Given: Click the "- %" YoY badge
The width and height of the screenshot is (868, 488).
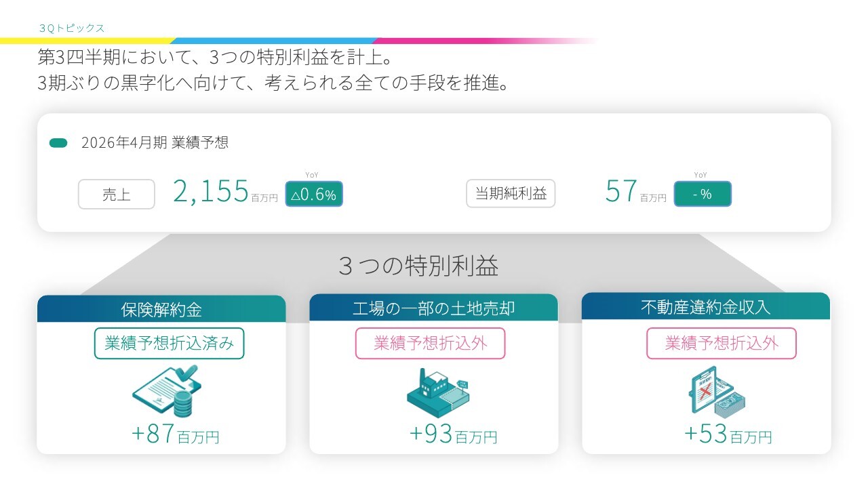Looking at the screenshot, I should (x=703, y=194).
